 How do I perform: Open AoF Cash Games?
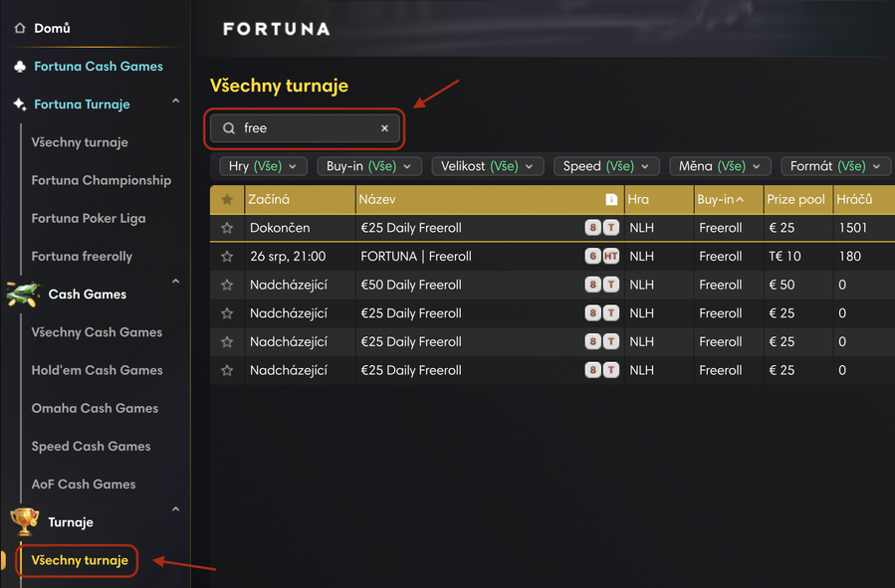click(84, 485)
